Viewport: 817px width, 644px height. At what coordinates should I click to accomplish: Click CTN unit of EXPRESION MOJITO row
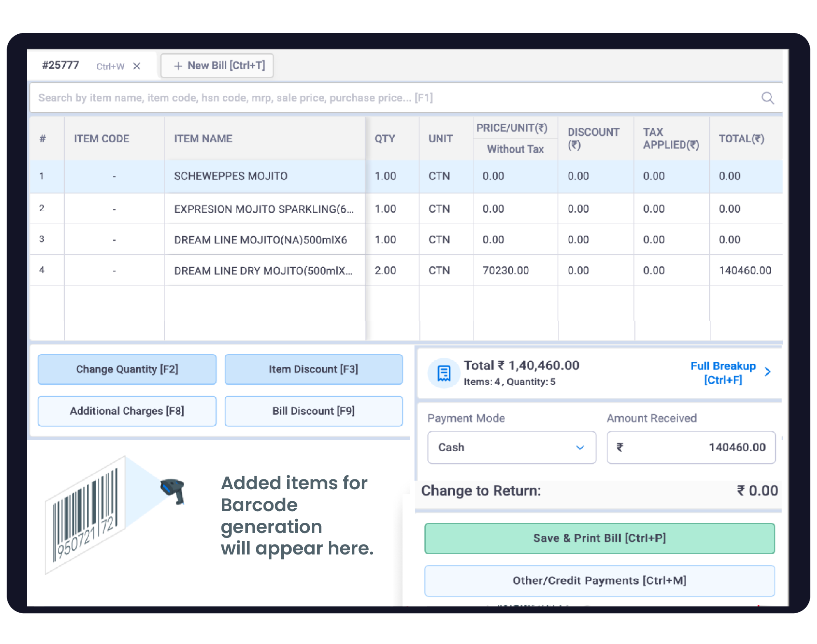click(439, 209)
